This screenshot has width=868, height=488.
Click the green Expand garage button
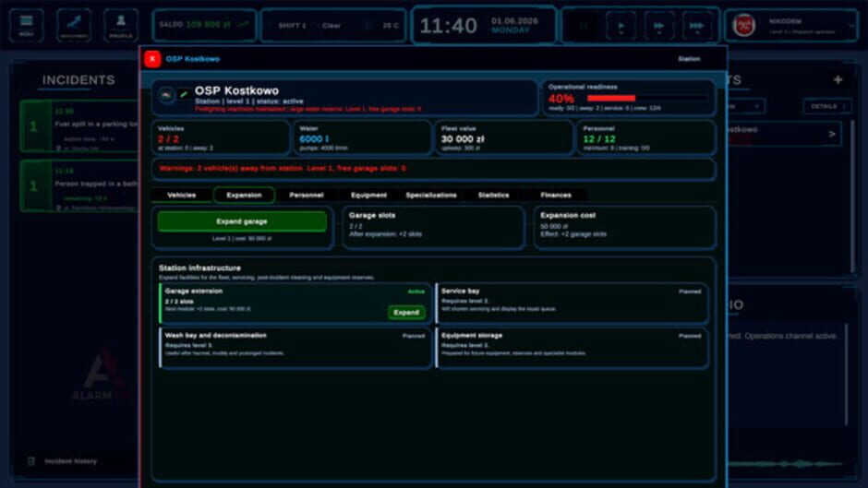coord(242,221)
